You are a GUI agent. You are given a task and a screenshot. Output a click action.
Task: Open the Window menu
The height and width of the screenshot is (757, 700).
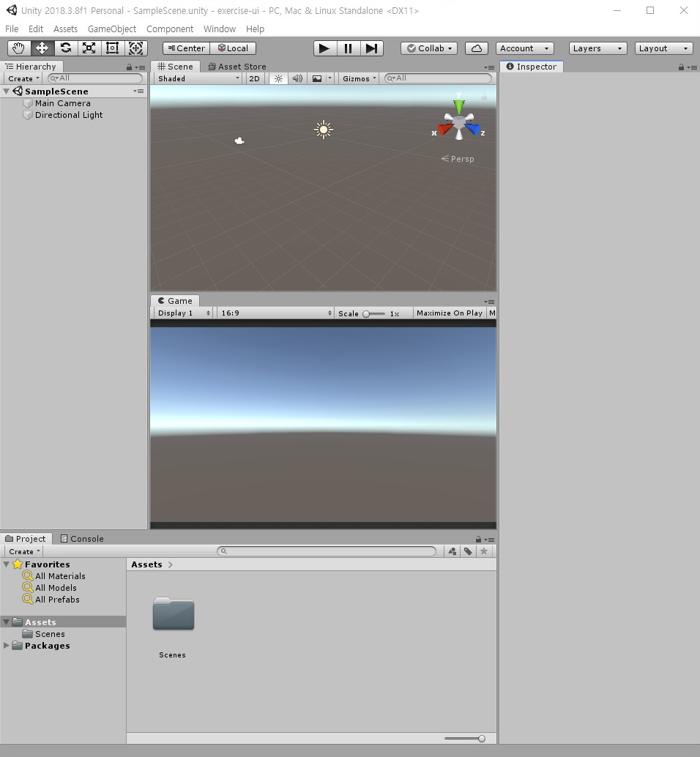[220, 29]
